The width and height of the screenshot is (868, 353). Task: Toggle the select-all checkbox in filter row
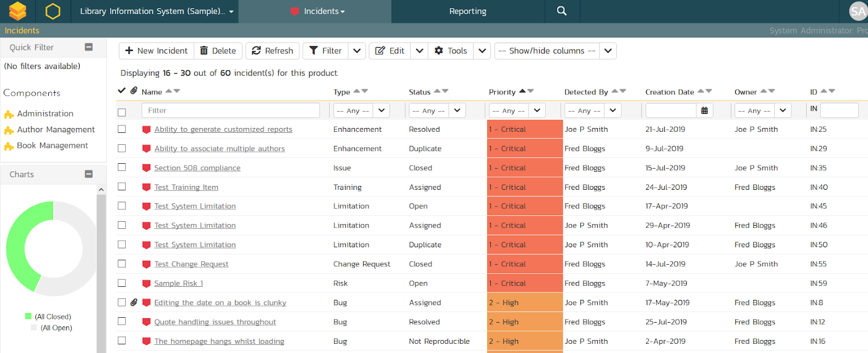pos(122,112)
